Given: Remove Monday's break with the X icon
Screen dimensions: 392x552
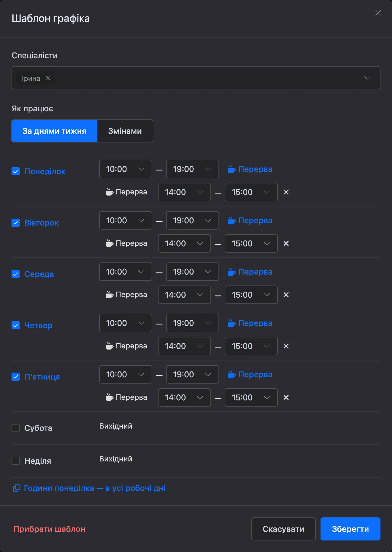Looking at the screenshot, I should 286,192.
